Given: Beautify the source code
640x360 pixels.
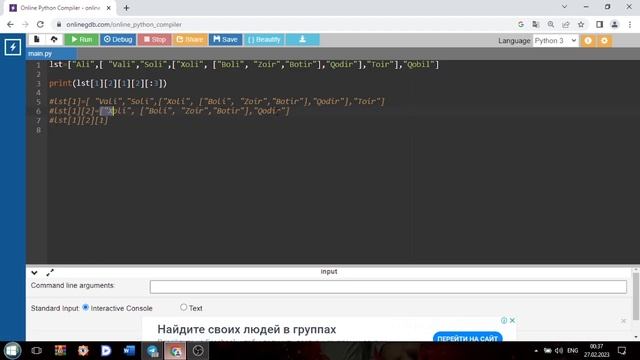Looking at the screenshot, I should (x=264, y=40).
